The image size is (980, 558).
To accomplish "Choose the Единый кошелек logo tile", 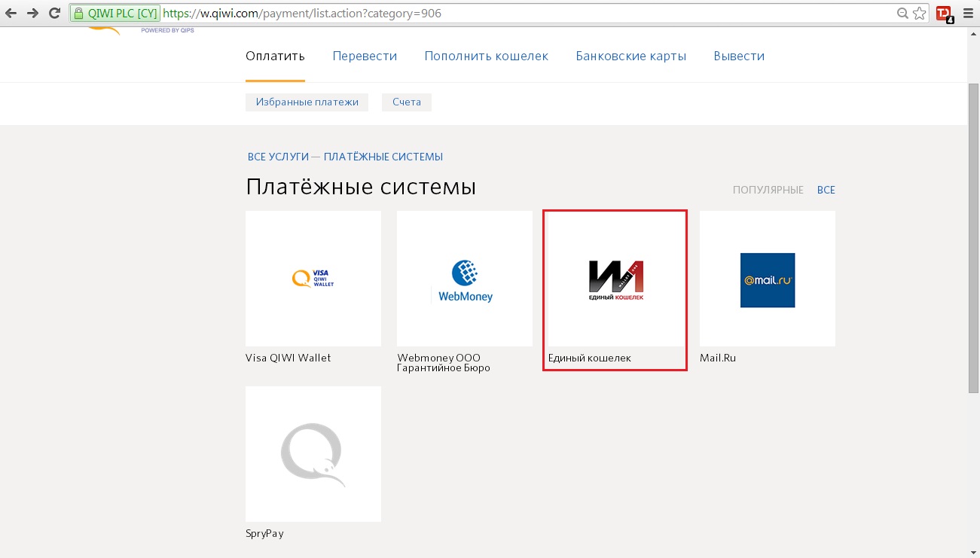I will [x=615, y=279].
